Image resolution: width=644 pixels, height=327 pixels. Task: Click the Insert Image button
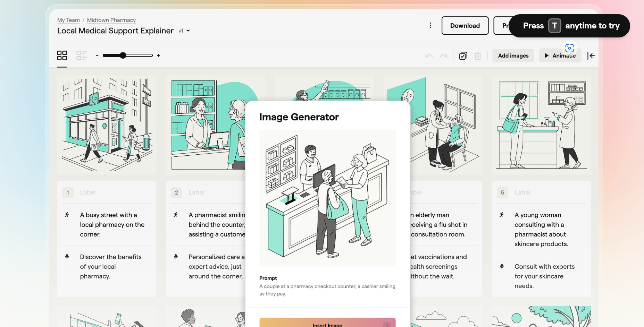coord(327,322)
